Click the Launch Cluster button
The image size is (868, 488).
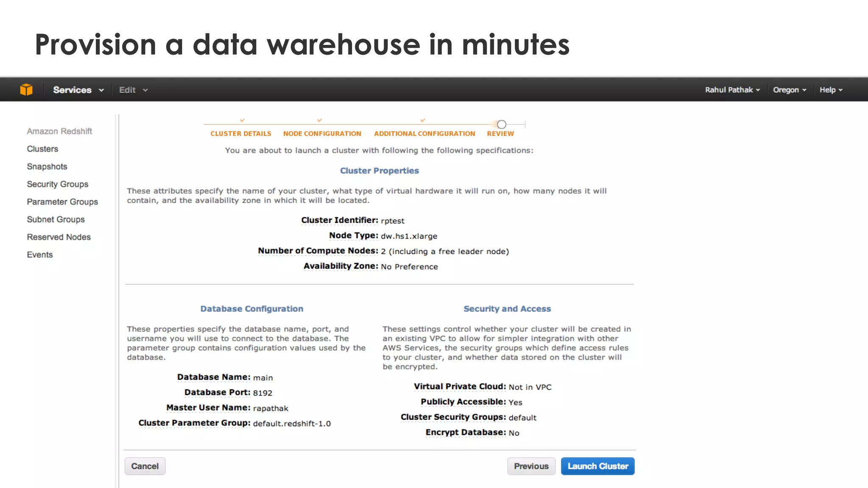click(x=598, y=466)
